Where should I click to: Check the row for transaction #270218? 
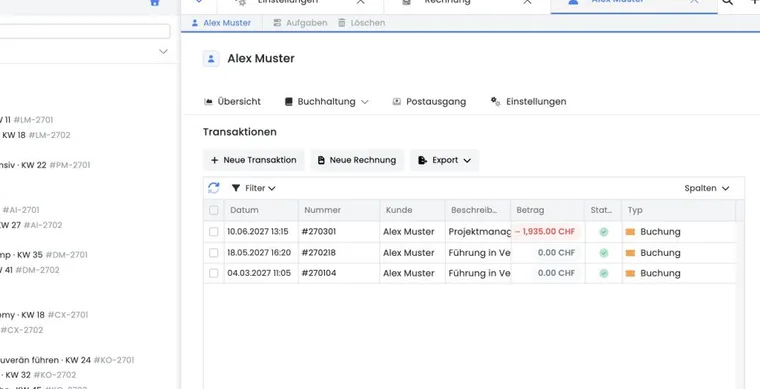tap(214, 253)
